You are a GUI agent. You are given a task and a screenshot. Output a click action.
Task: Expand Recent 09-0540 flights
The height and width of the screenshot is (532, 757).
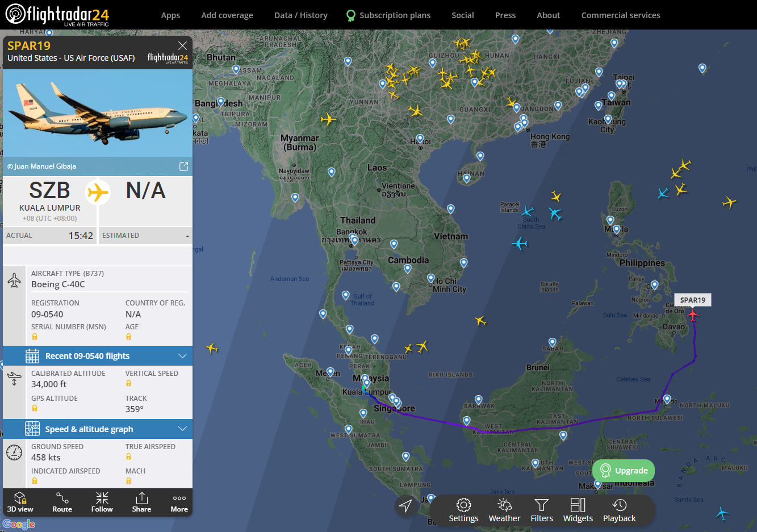click(x=98, y=356)
